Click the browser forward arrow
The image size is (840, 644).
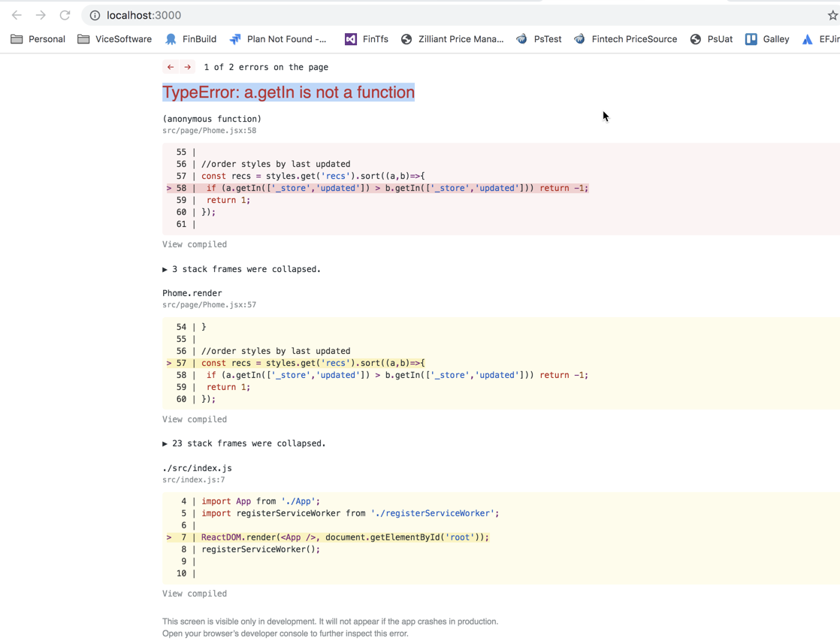click(41, 15)
